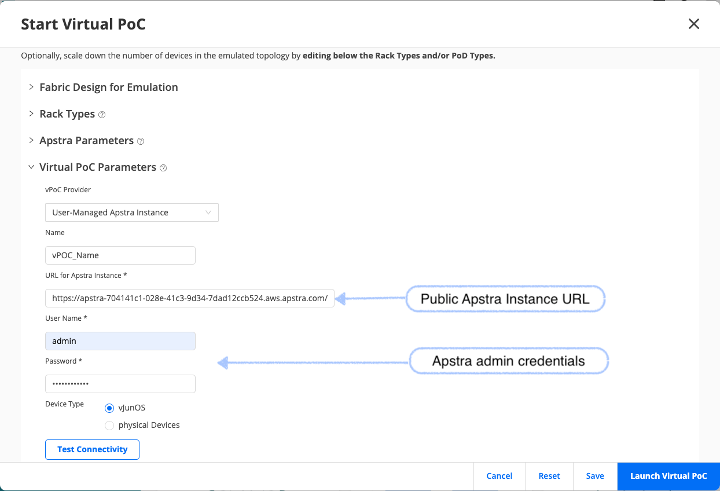720x492 pixels.
Task: Select the vJunOS device type
Action: coord(110,408)
